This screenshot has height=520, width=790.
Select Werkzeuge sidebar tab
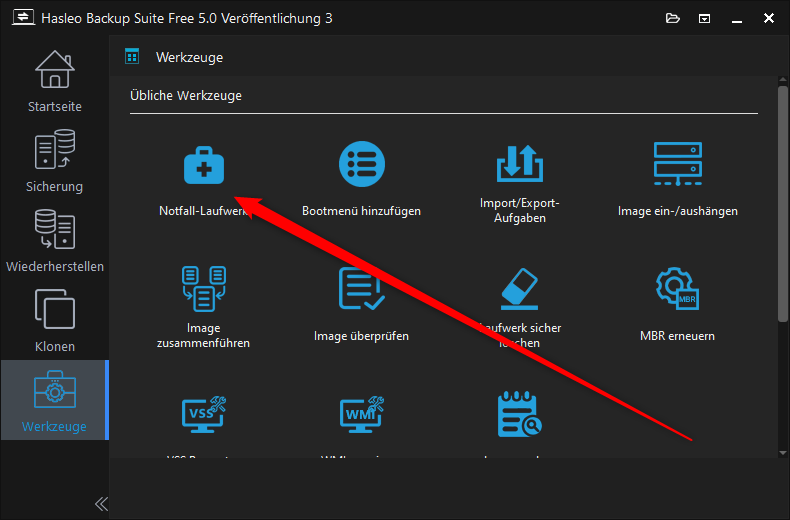pos(54,400)
